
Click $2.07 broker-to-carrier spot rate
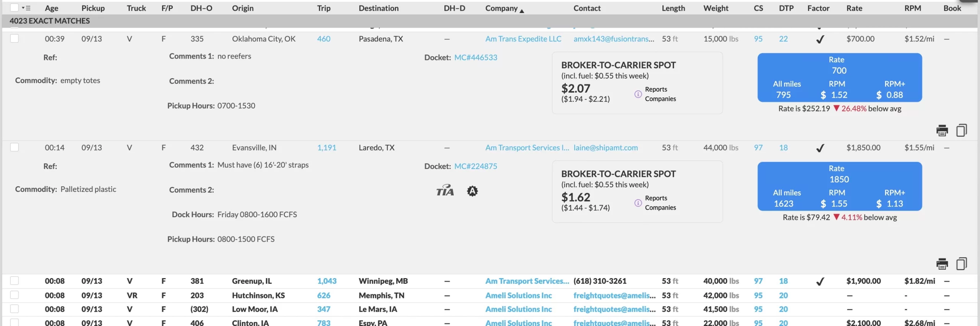click(x=576, y=88)
